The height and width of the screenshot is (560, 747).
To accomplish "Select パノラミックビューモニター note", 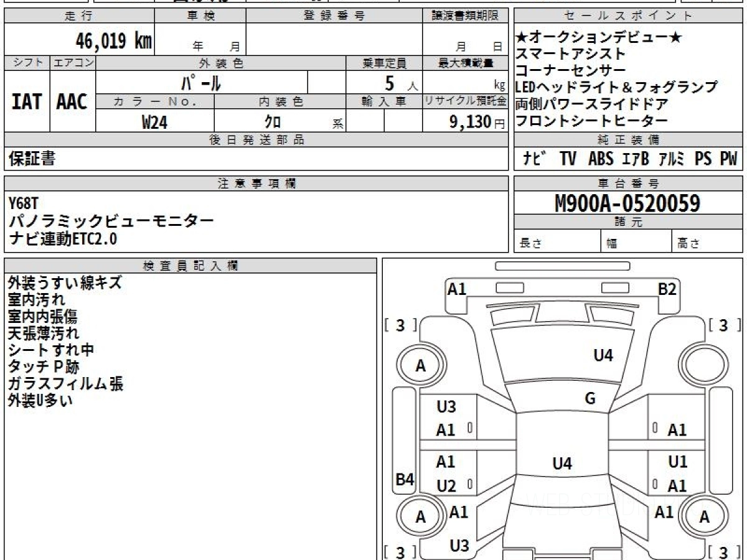I will [x=111, y=220].
